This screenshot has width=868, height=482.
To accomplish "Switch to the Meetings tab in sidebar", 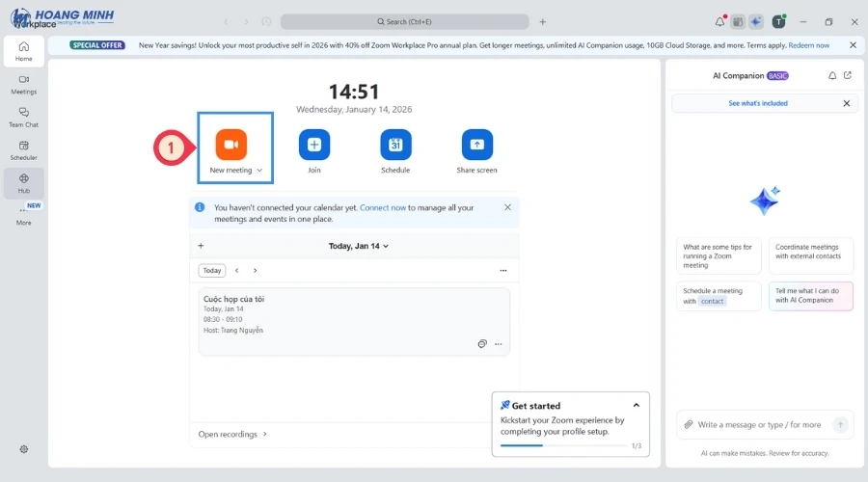I will click(23, 84).
